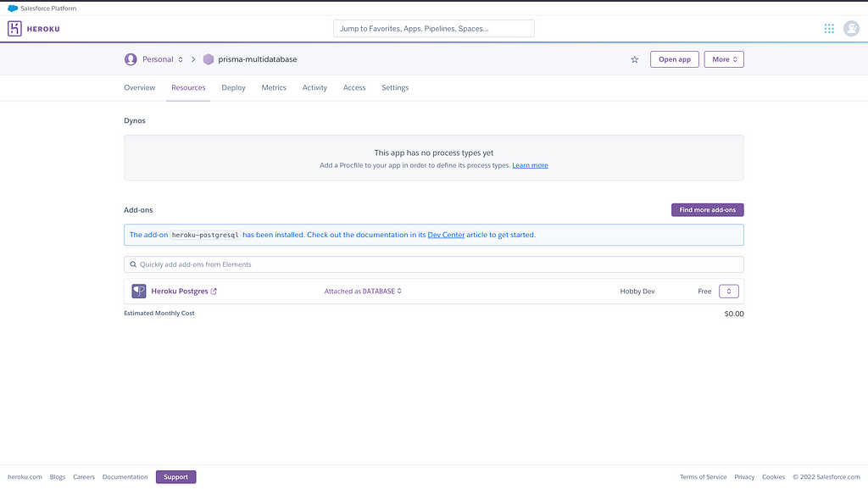Click the Support button in footer

coord(176,477)
